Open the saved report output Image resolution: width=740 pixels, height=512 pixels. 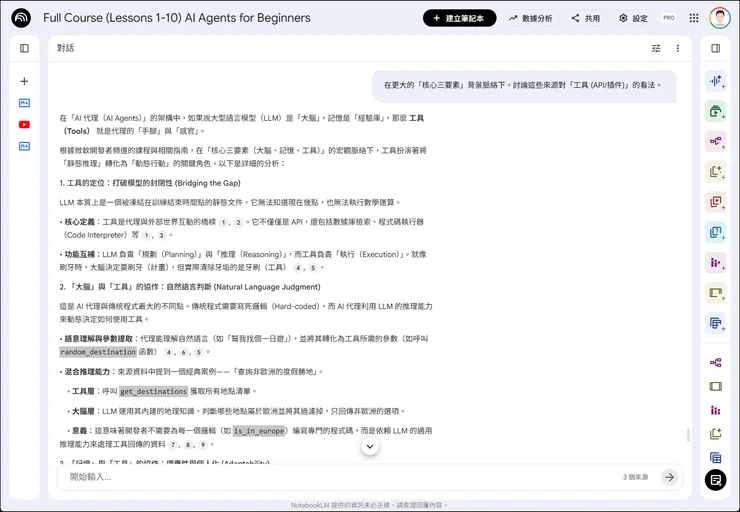click(x=715, y=434)
